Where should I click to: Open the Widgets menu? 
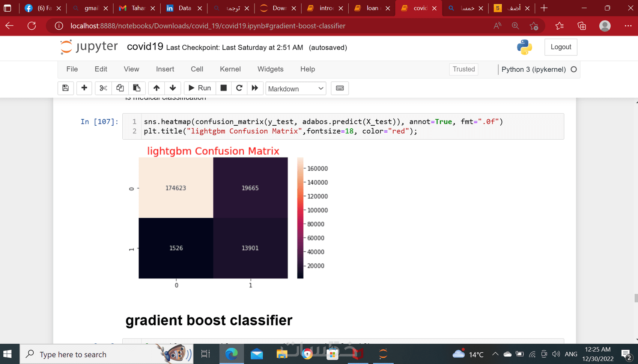click(271, 69)
